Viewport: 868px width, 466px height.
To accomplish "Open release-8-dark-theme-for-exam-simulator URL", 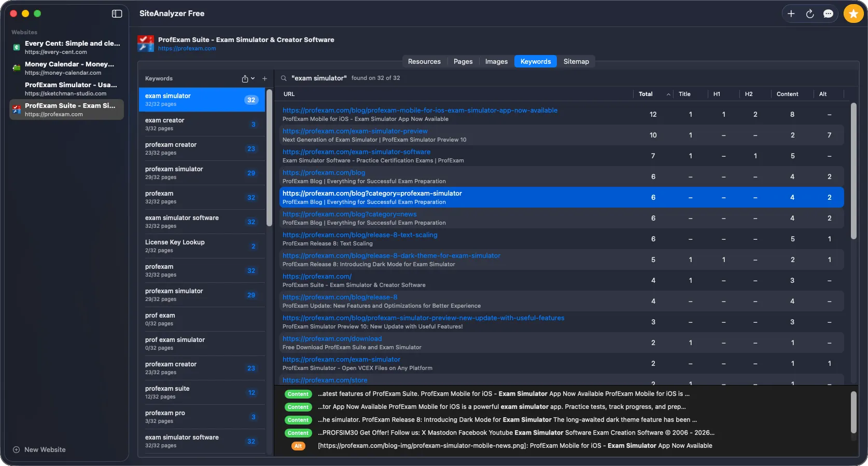I will point(391,255).
